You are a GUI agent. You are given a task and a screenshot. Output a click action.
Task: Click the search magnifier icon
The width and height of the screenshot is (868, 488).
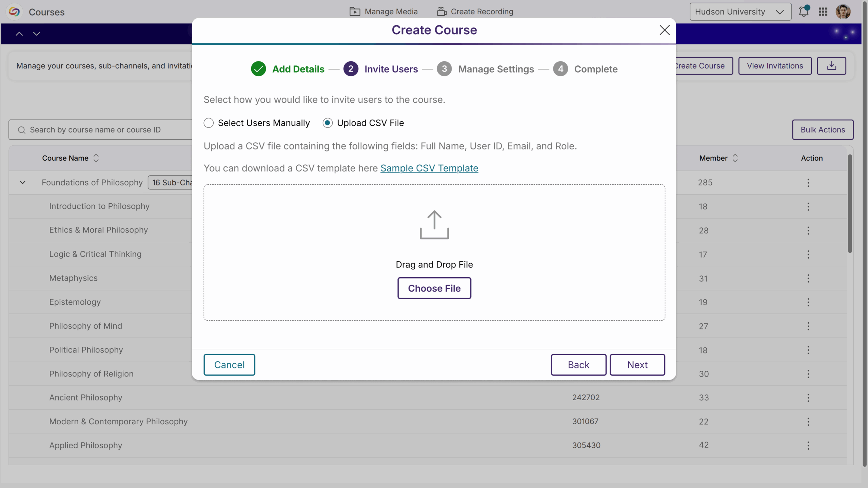point(21,129)
